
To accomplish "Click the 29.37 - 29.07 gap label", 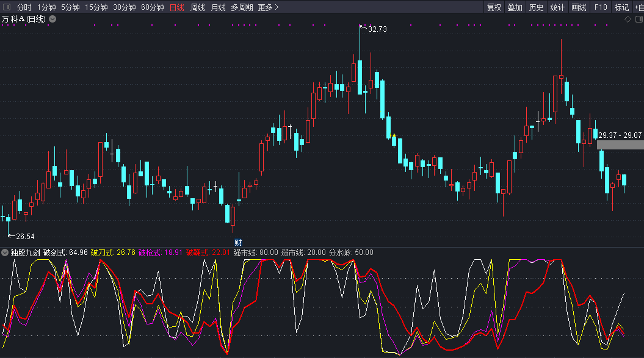I will click(x=620, y=135).
